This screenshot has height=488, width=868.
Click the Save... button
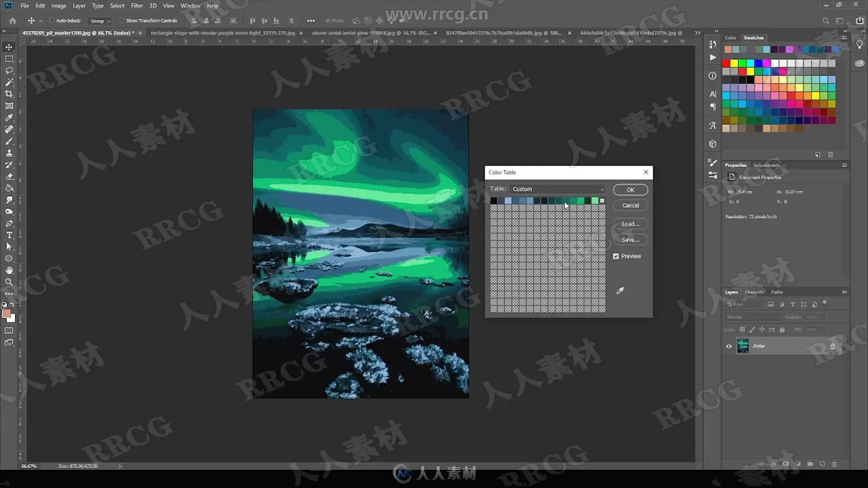pos(630,240)
